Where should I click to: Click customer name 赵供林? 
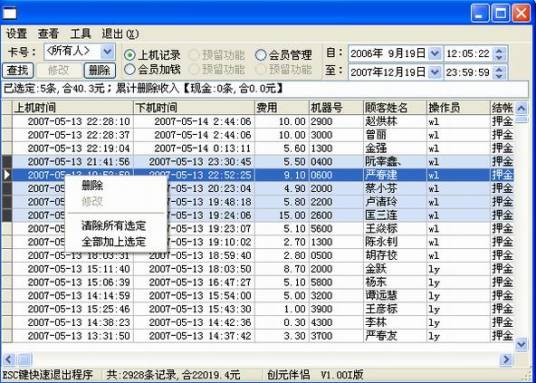pyautogui.click(x=381, y=121)
